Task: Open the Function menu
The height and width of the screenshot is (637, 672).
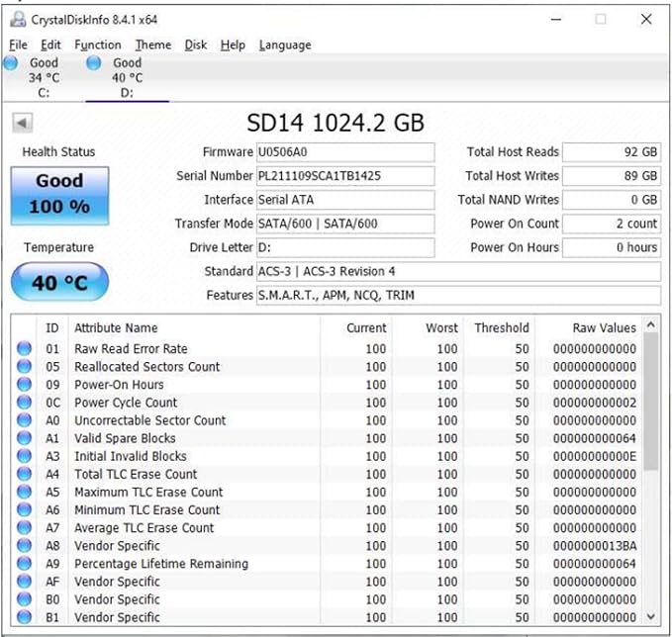Action: 98,45
